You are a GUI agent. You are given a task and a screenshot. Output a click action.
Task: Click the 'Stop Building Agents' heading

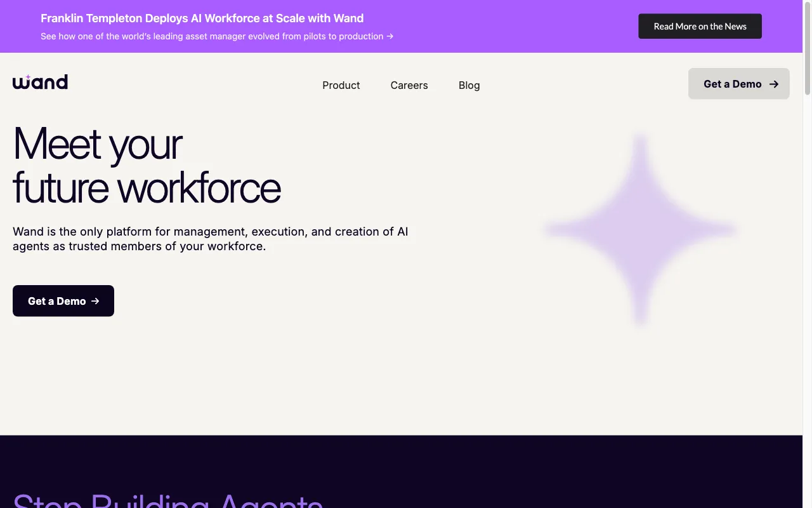168,501
